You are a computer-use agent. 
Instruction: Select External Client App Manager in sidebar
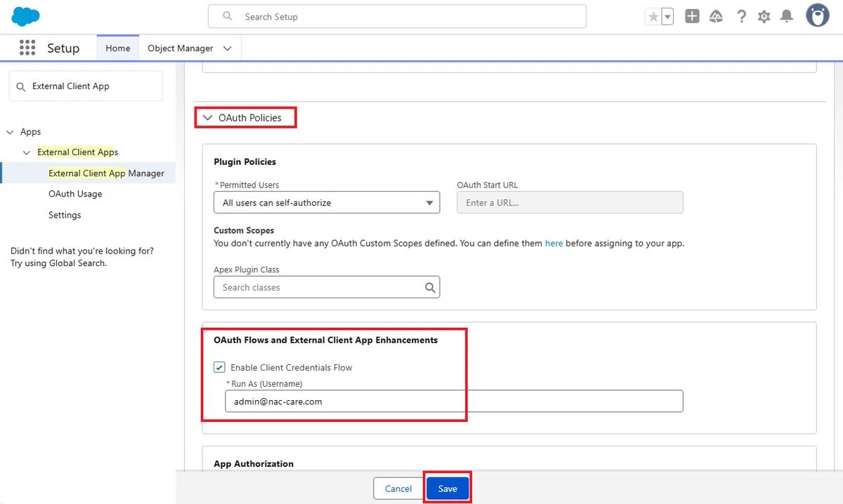[x=106, y=173]
